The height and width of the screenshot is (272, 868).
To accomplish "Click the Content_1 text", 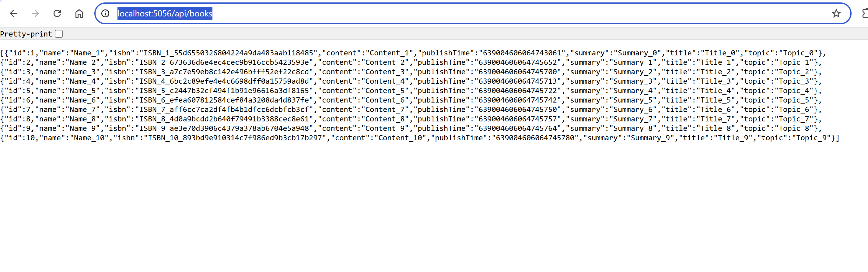I will (x=389, y=53).
